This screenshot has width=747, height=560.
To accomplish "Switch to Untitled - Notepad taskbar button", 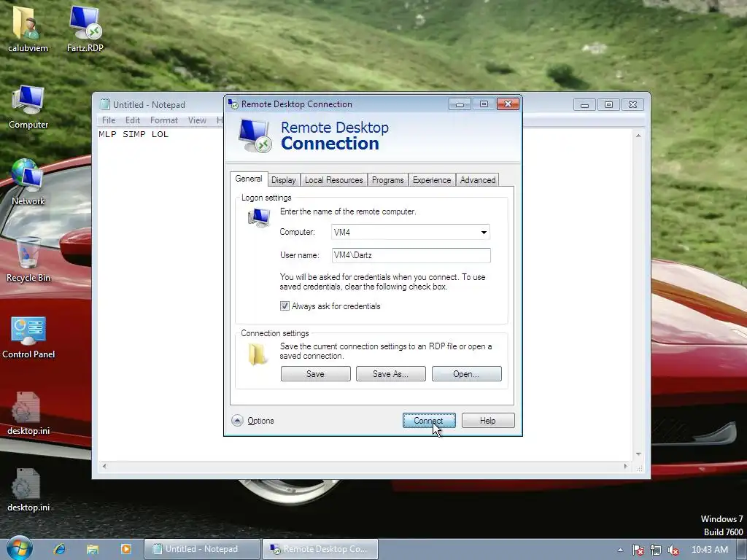I will click(202, 549).
